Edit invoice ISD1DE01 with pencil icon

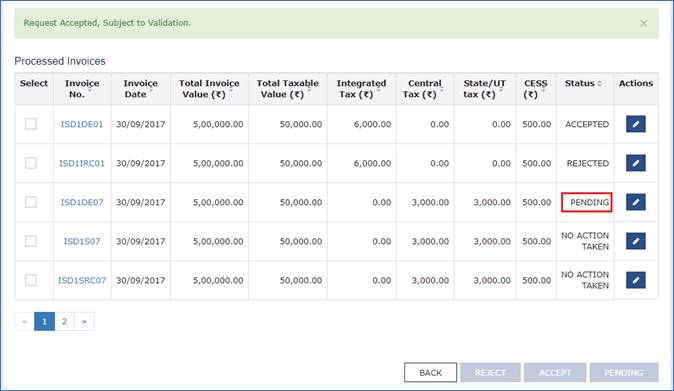pyautogui.click(x=636, y=124)
